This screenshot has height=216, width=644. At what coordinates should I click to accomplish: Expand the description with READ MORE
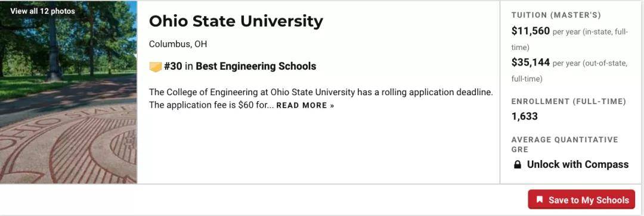coord(305,106)
